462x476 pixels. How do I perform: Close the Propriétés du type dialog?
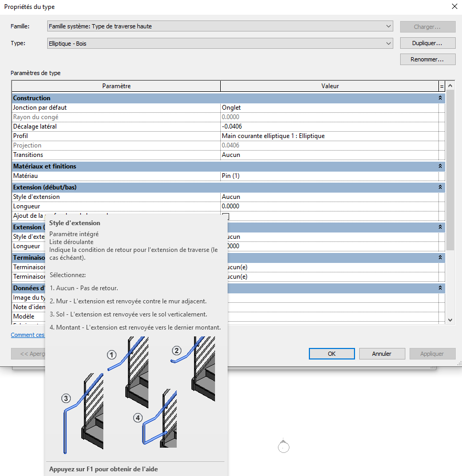coord(454,6)
